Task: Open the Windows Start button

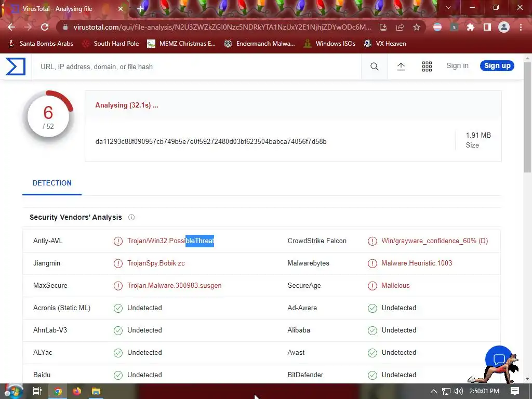Action: [13, 391]
